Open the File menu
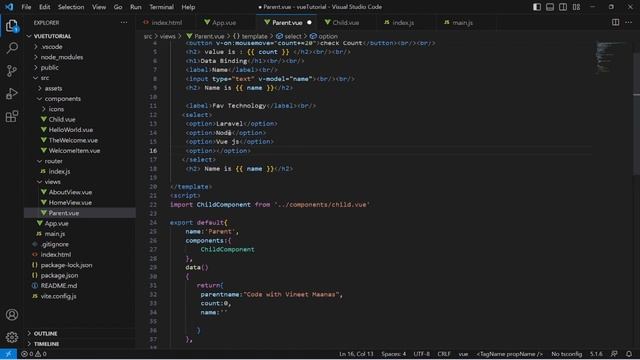Screen dimensions: 640x360 point(26,7)
